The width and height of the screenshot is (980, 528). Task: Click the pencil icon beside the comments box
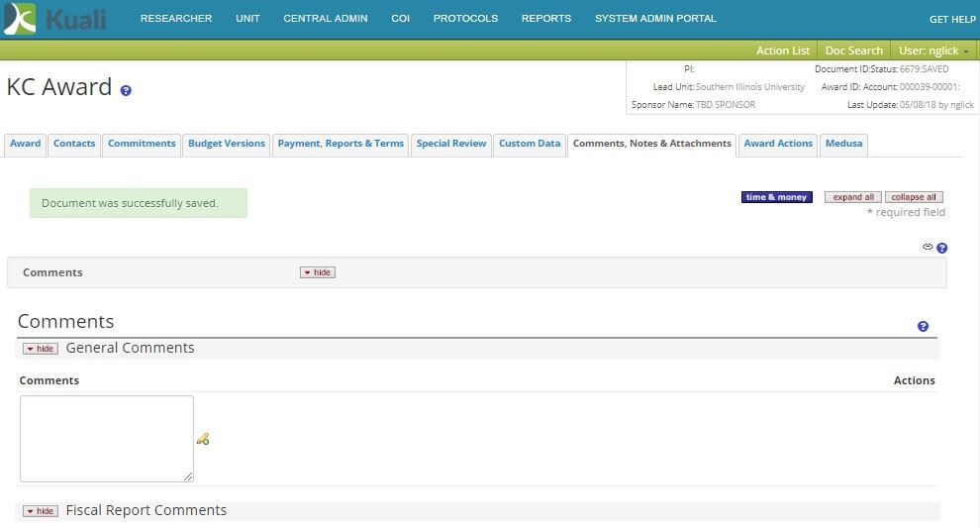pos(203,439)
